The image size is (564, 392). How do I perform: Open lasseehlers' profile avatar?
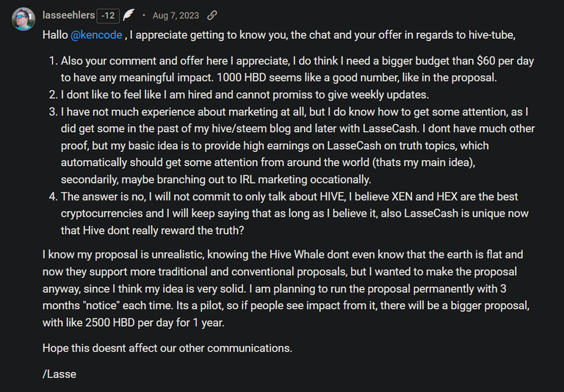point(23,18)
